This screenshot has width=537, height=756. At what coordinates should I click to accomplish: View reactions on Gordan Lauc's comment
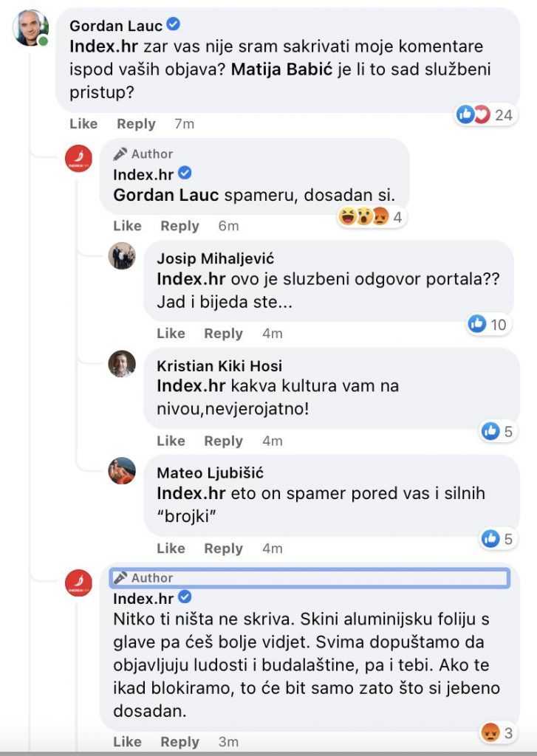(483, 114)
